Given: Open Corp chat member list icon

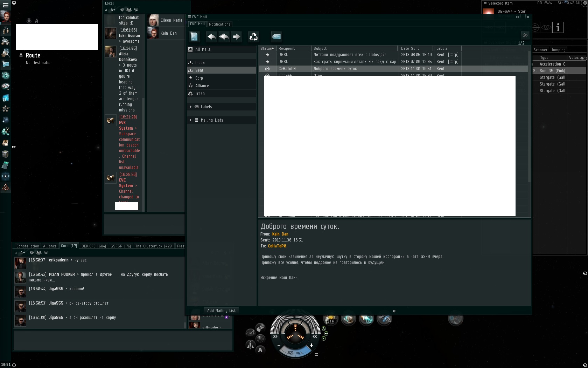Looking at the screenshot, I should coord(39,252).
